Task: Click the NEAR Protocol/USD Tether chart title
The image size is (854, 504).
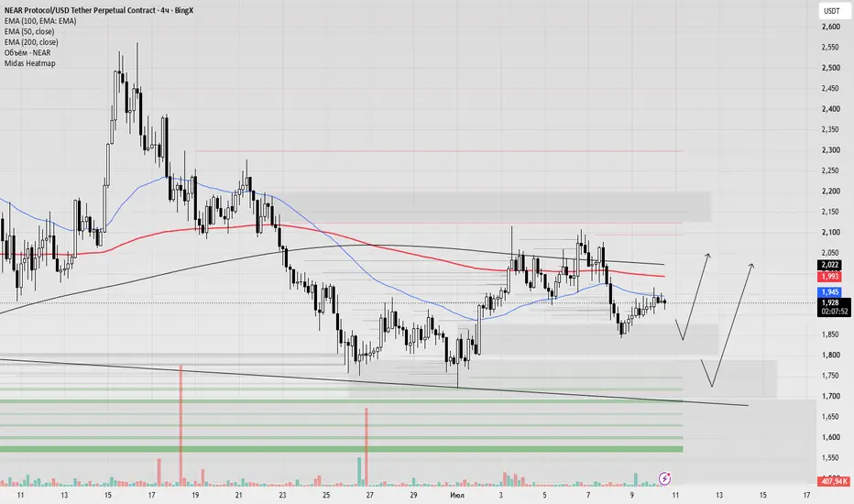Action: click(99, 10)
